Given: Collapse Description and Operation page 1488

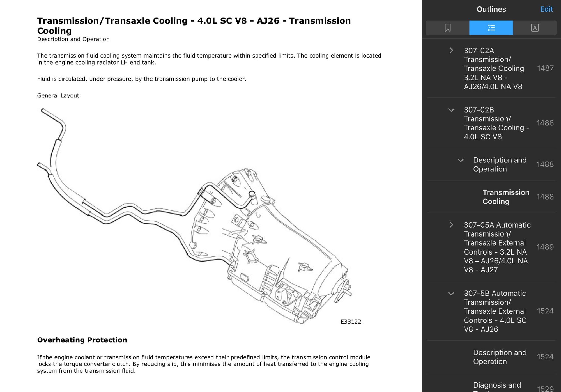Looking at the screenshot, I should (x=460, y=161).
